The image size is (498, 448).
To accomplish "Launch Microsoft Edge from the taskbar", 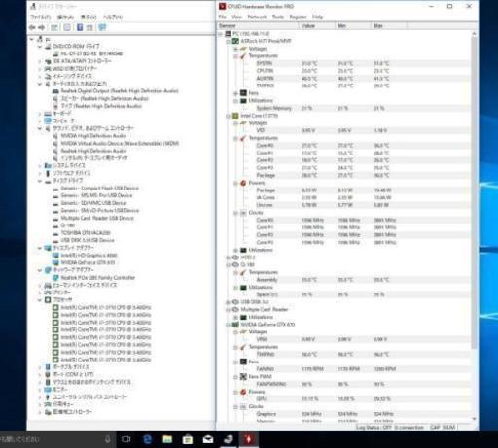I will (148, 439).
